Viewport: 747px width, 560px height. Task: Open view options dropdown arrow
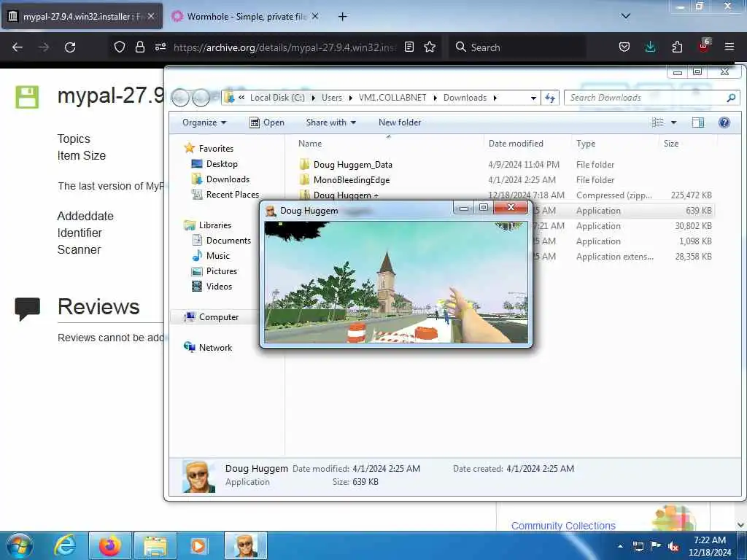(673, 122)
